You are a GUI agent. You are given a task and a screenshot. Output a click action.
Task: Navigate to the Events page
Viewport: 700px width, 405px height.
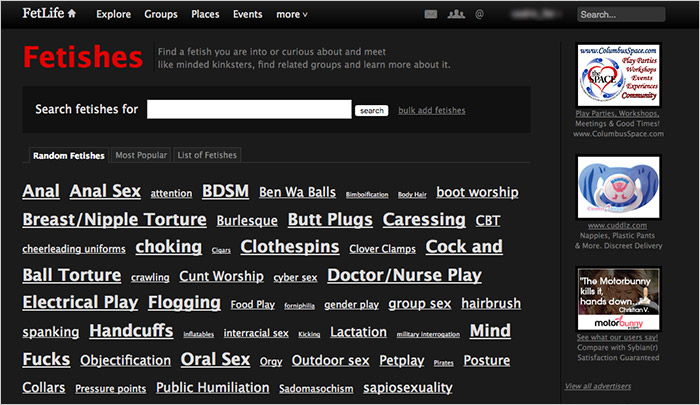(248, 15)
